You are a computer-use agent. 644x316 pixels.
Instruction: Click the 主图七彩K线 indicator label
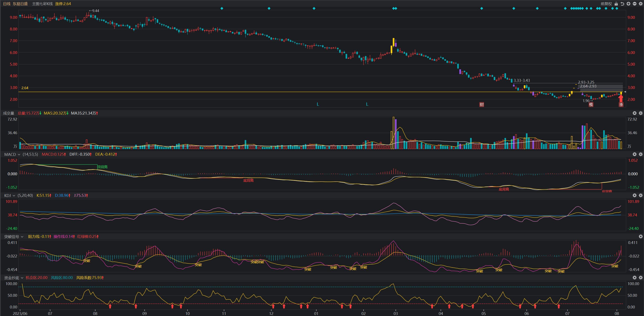[42, 4]
